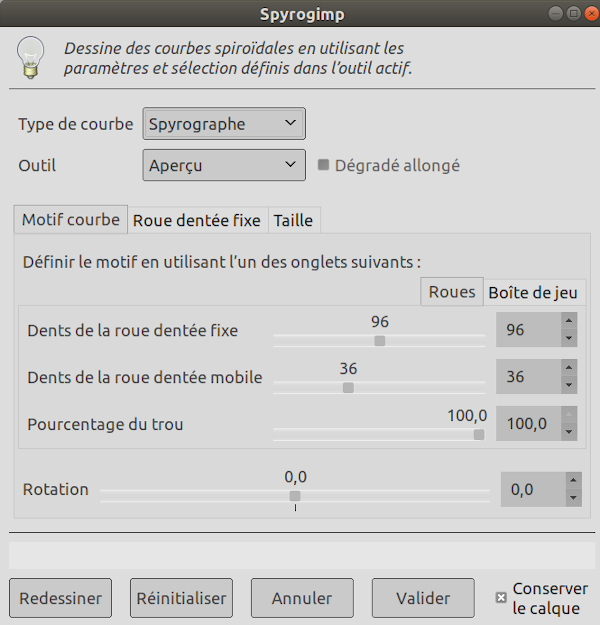The image size is (600, 625).
Task: Minimize the Spyrogimp window
Action: 555,14
